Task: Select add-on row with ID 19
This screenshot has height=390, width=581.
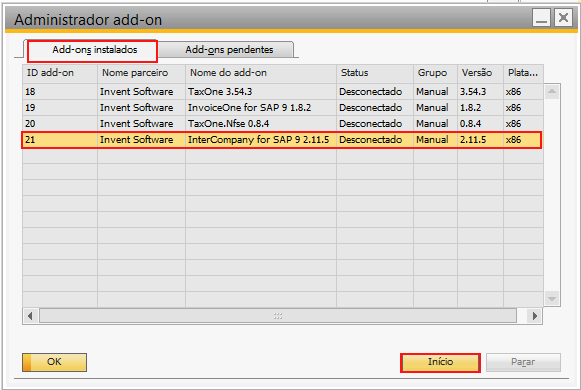Action: pyautogui.click(x=283, y=108)
